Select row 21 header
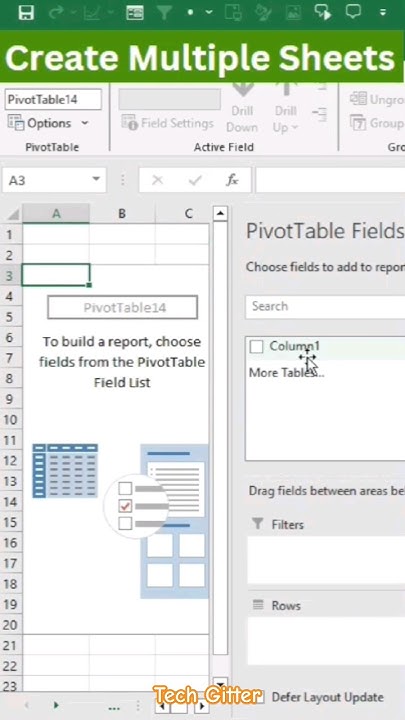This screenshot has height=720, width=405. (x=10, y=646)
